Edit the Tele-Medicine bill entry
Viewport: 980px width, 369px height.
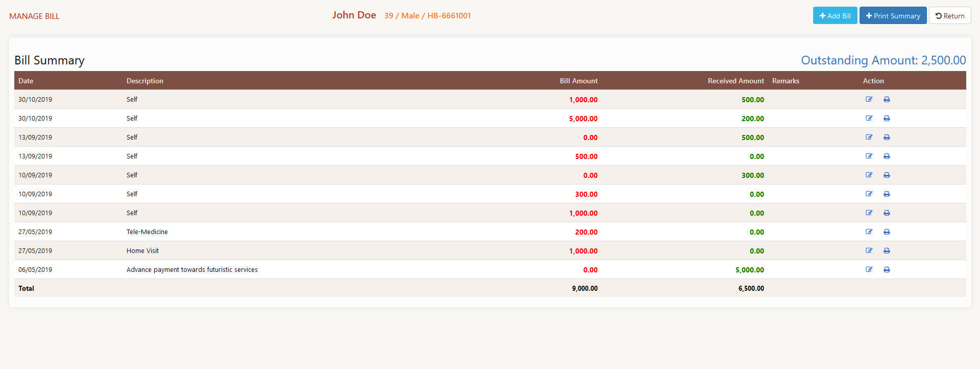869,232
